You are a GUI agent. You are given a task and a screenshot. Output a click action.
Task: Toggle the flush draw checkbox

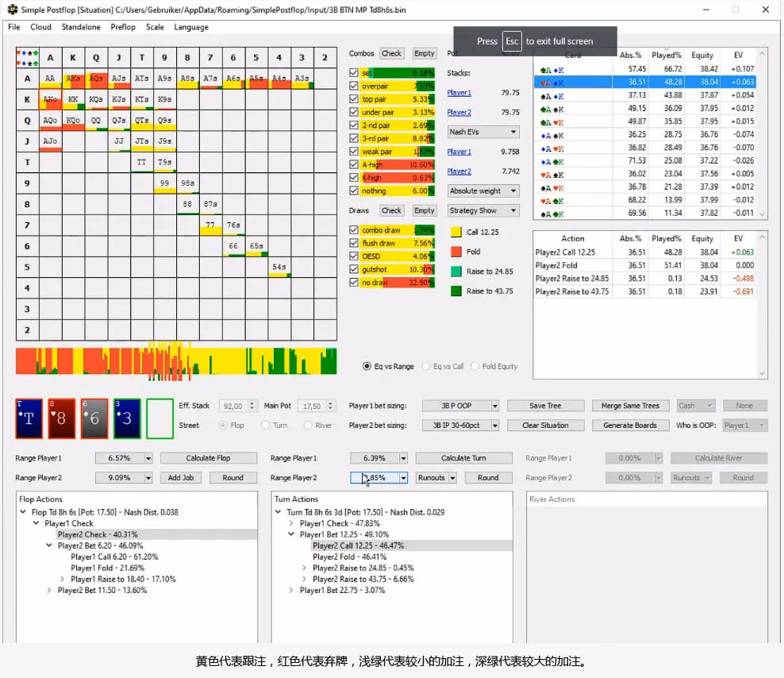[x=354, y=243]
